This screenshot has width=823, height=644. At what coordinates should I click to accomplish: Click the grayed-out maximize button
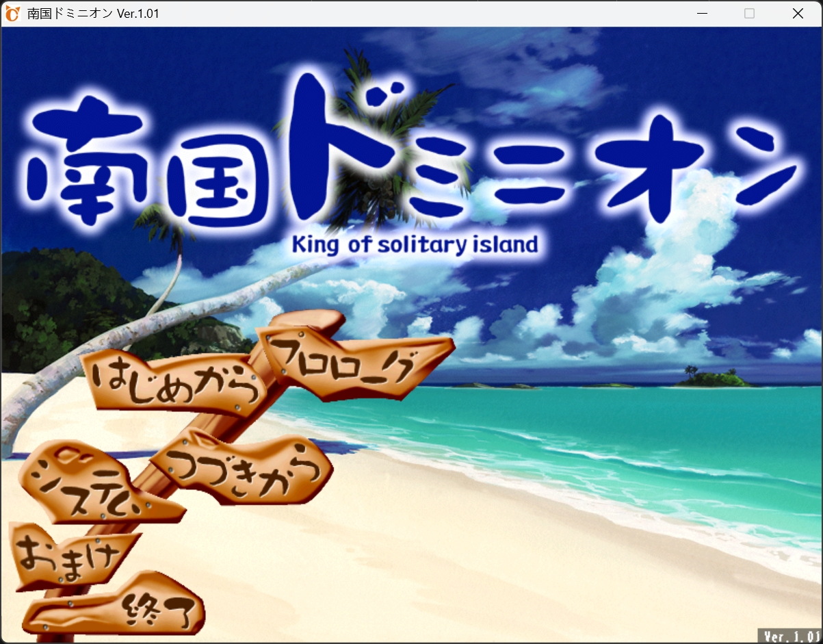pyautogui.click(x=749, y=14)
